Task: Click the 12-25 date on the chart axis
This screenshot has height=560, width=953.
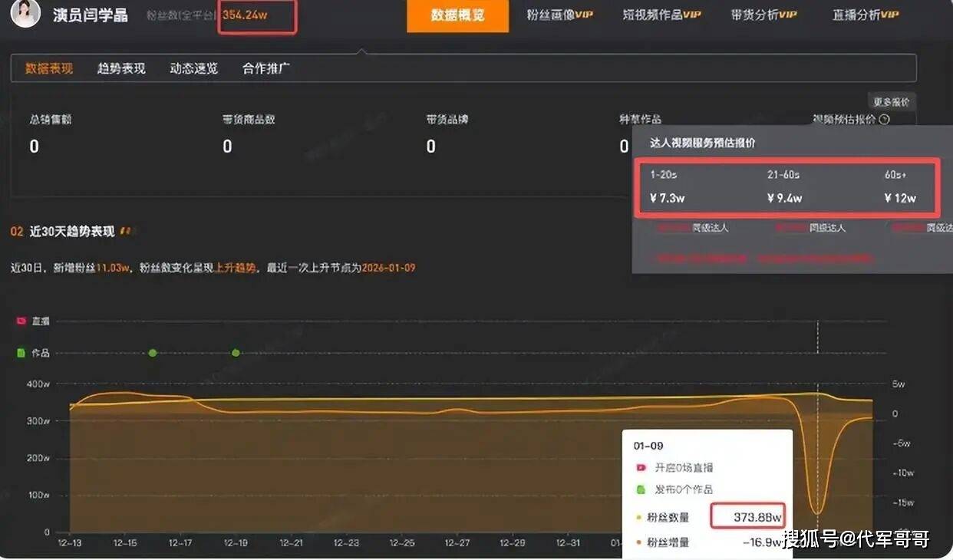Action: coord(402,542)
